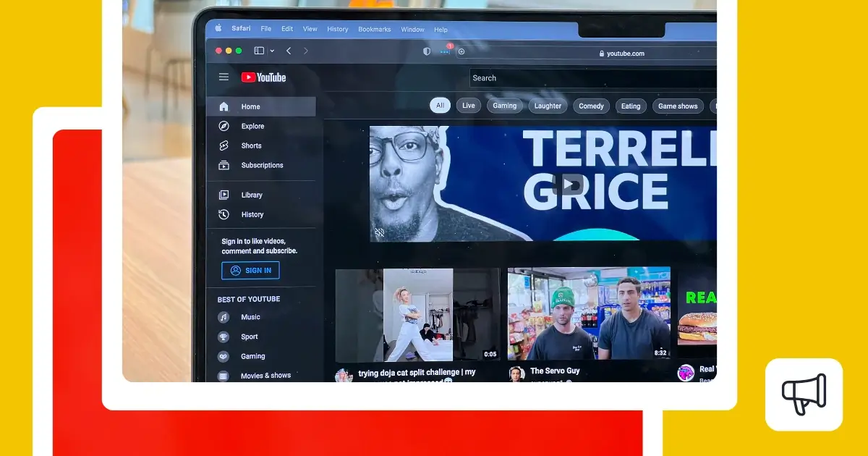The image size is (868, 456).
Task: Open the YouTube hamburger guide menu
Action: [x=224, y=77]
